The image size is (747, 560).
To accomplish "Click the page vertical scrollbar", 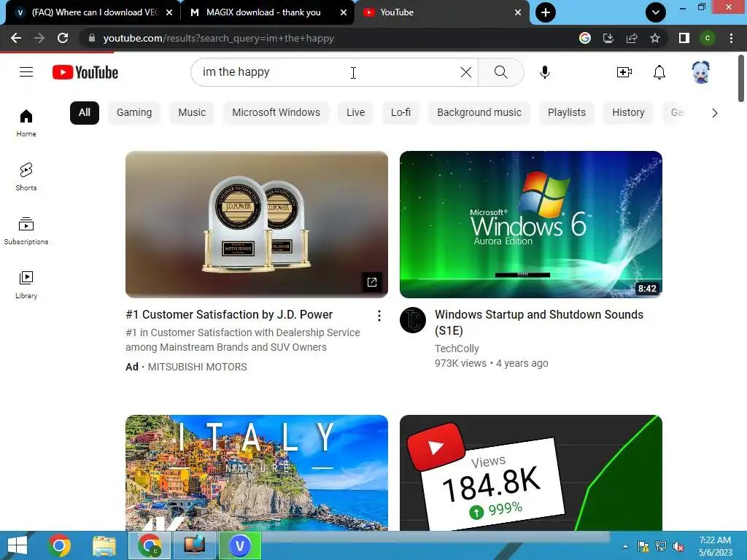I will [x=741, y=79].
